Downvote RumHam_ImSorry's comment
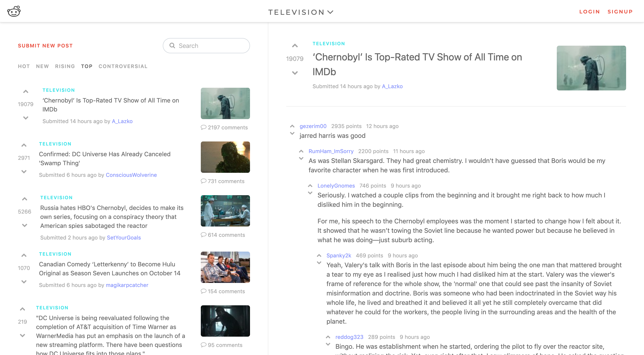The image size is (644, 355). pyautogui.click(x=301, y=158)
